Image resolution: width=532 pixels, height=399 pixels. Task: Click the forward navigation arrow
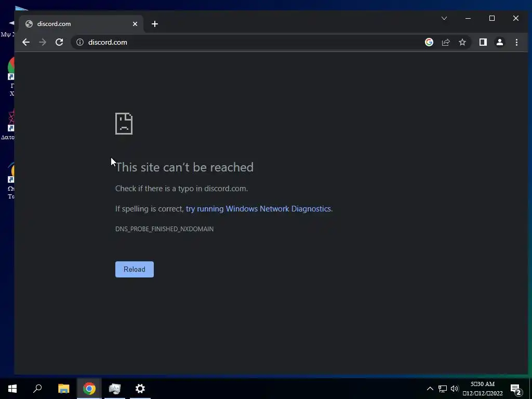click(x=43, y=42)
